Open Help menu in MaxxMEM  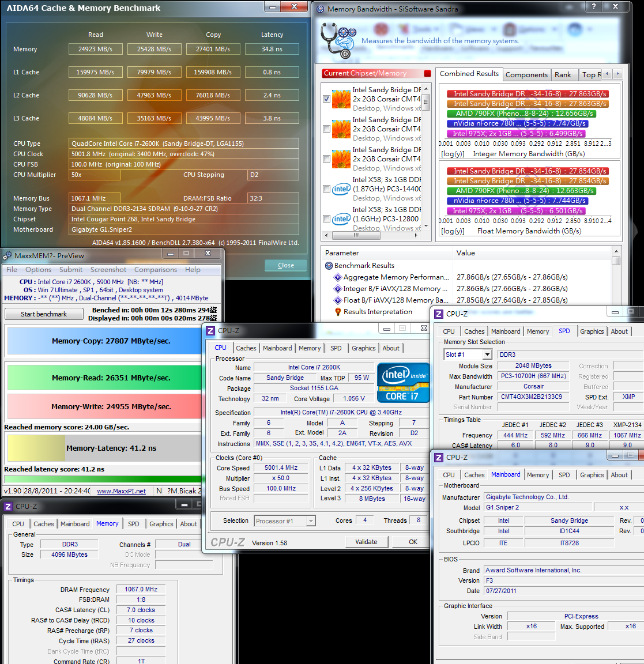[193, 270]
